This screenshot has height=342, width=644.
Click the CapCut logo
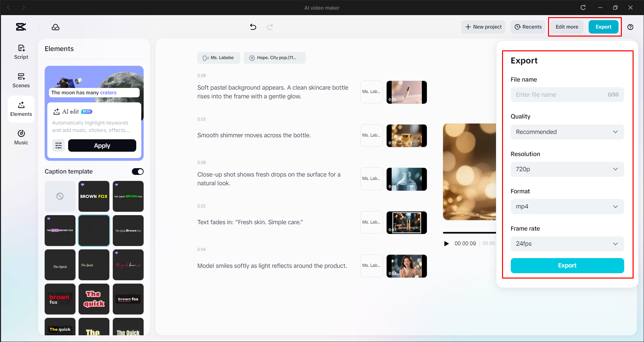pyautogui.click(x=20, y=27)
